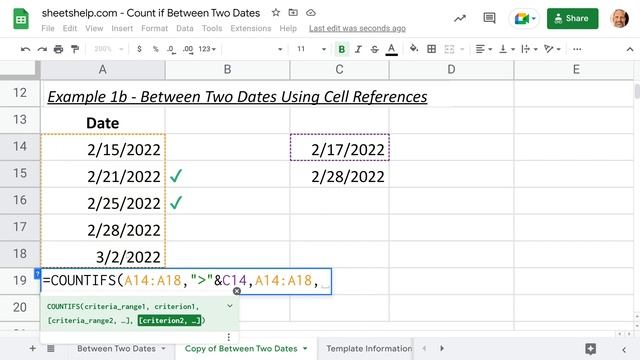Screen dimensions: 640x360
Task: Activate the paint format tool
Action: 75,49
